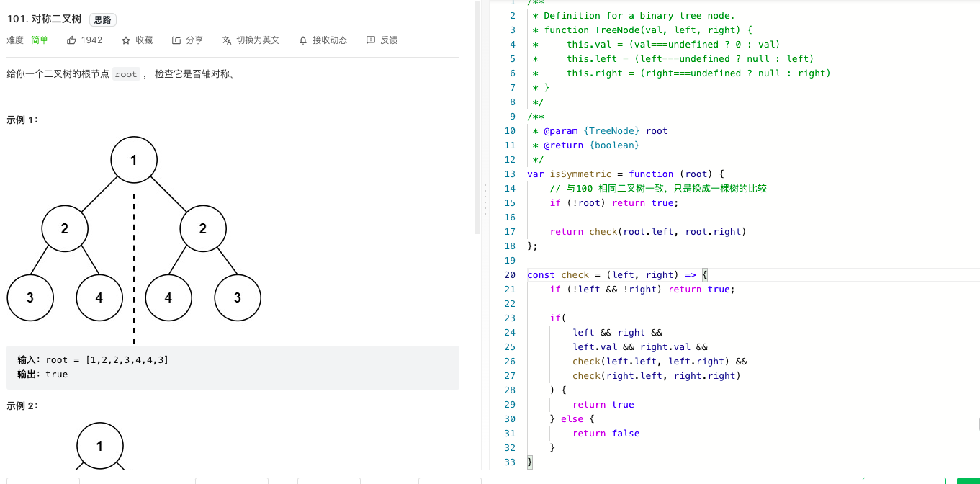The image size is (980, 484).
Task: Place cursor on 'const check = (left, right) =>' line
Action: point(618,275)
